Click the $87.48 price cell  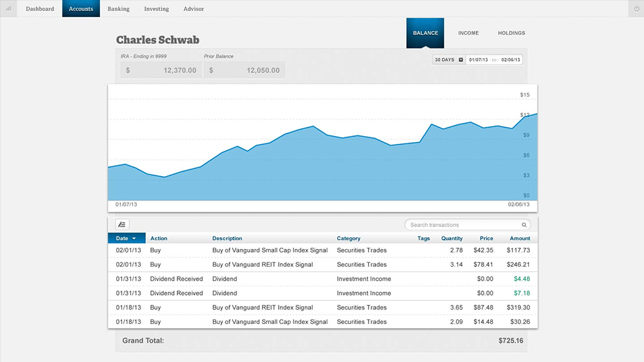[483, 307]
